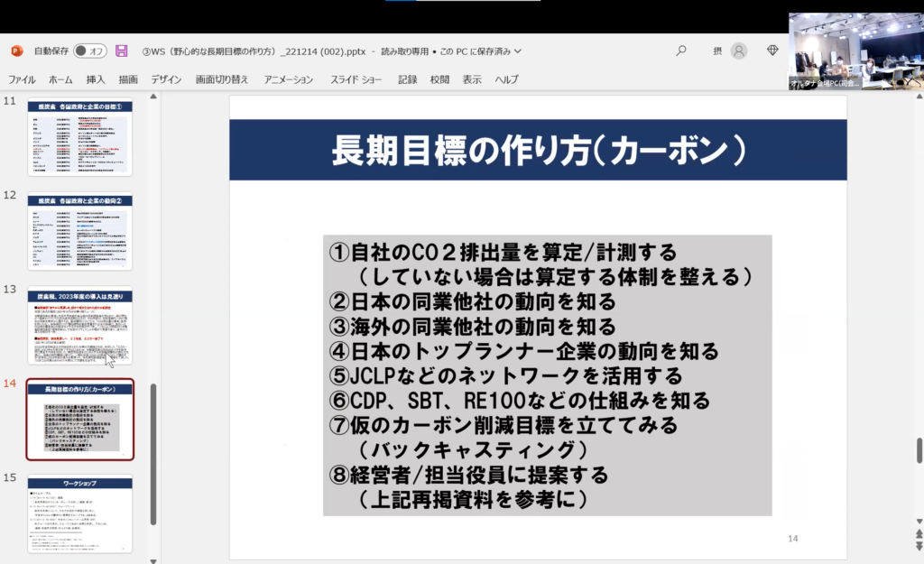924x564 pixels.
Task: Click thumbnail pane scroll up arrow
Action: (153, 96)
